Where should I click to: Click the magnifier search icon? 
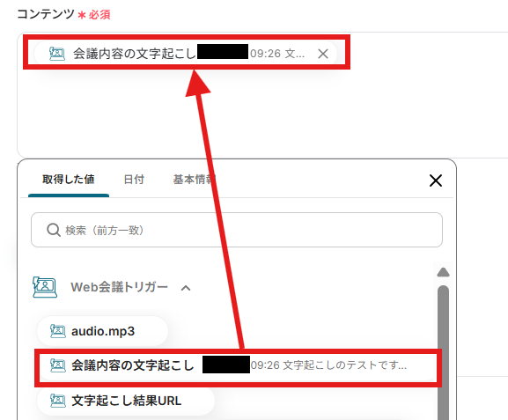click(x=54, y=230)
